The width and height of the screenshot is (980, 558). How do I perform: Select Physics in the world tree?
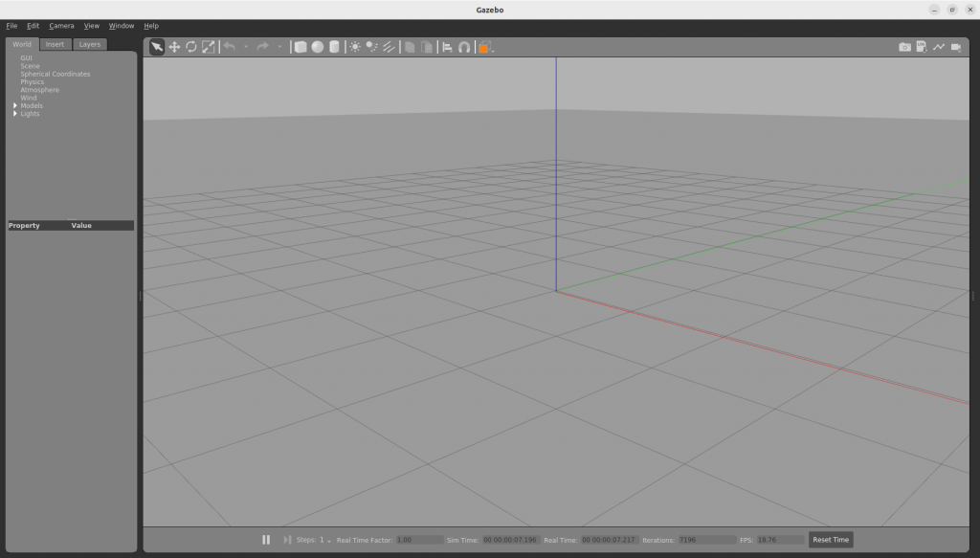(32, 82)
